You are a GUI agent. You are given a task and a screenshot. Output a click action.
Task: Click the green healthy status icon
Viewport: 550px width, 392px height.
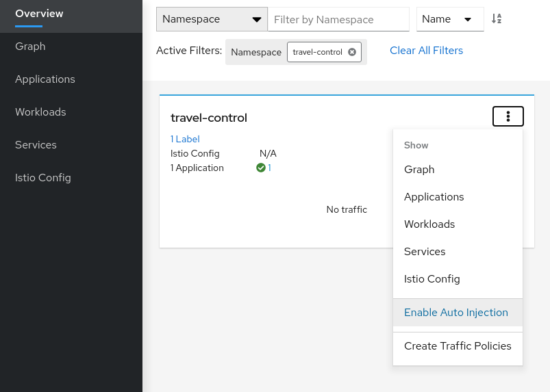click(261, 168)
